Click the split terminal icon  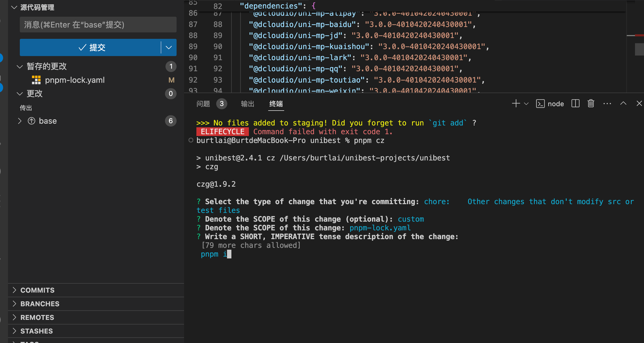pos(575,104)
